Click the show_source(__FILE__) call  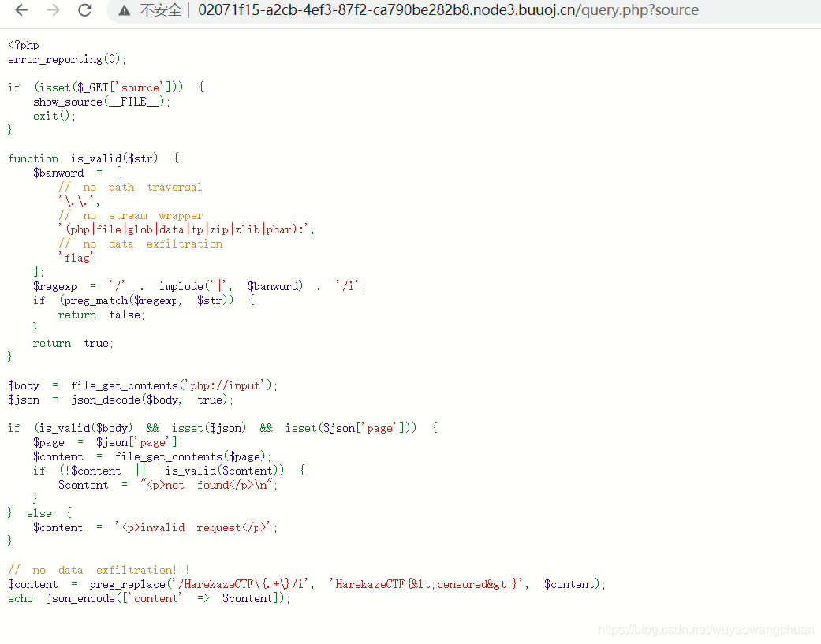pos(97,102)
